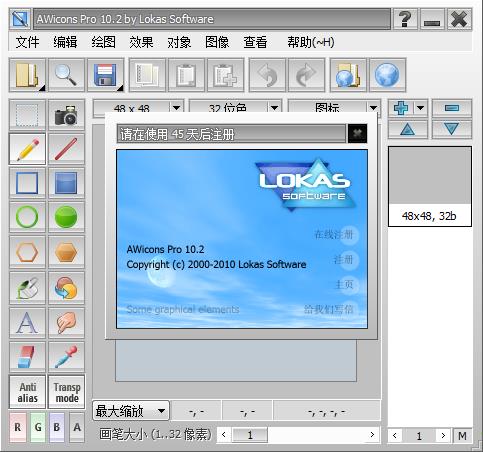Select the filled Rectangle tool
The width and height of the screenshot is (483, 452).
coord(66,183)
